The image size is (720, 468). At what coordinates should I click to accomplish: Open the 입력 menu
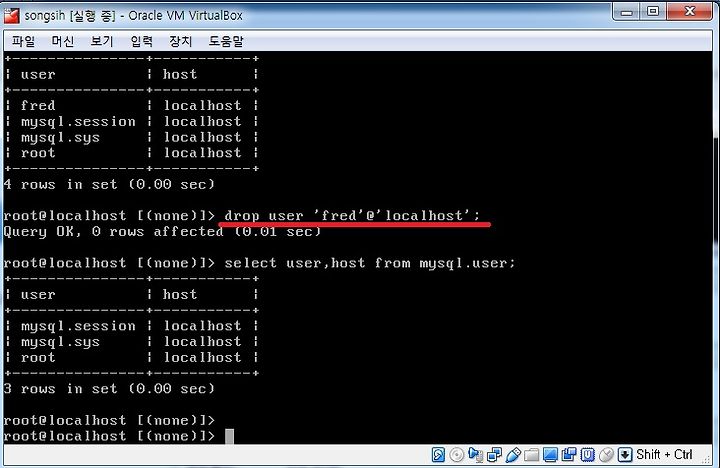click(x=141, y=41)
